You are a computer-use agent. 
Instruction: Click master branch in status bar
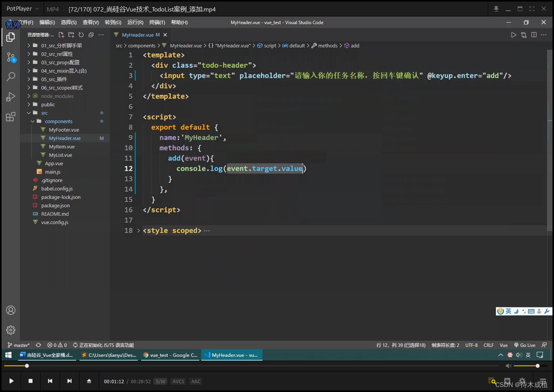[18, 345]
